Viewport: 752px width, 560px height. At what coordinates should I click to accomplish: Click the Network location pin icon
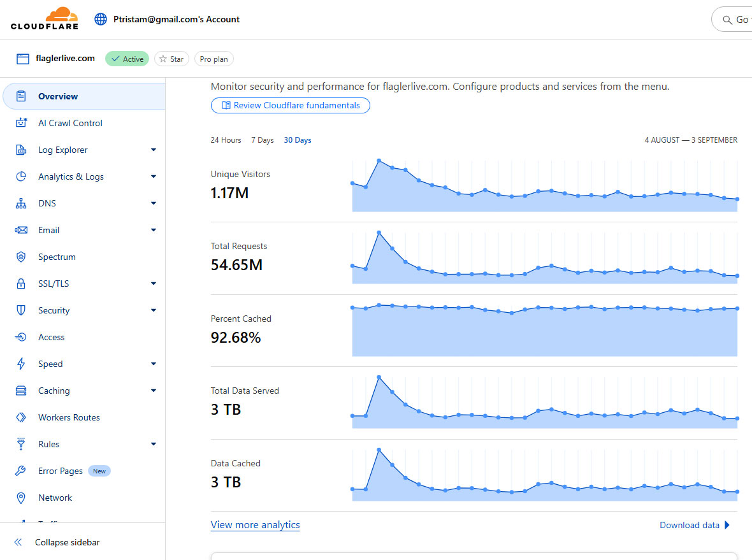(21, 498)
